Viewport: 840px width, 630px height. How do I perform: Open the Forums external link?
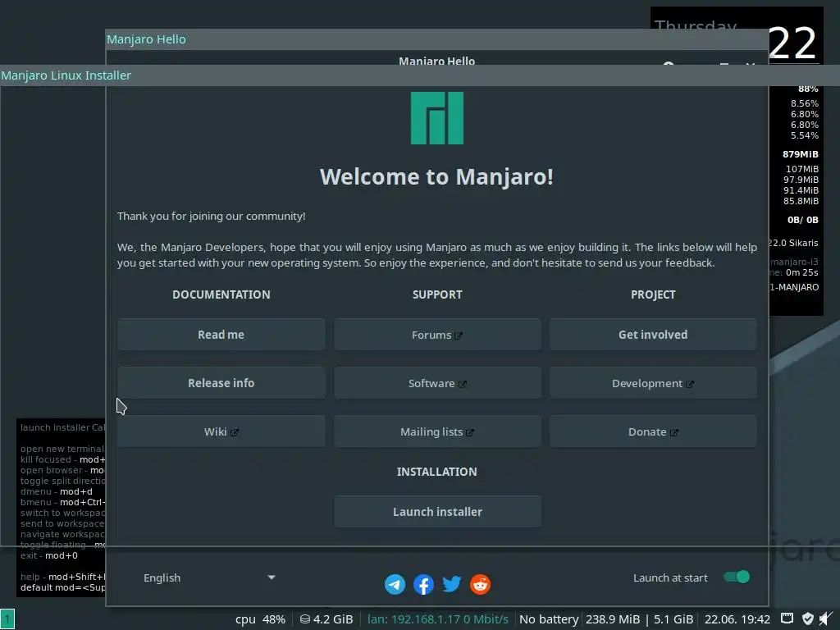tap(437, 335)
